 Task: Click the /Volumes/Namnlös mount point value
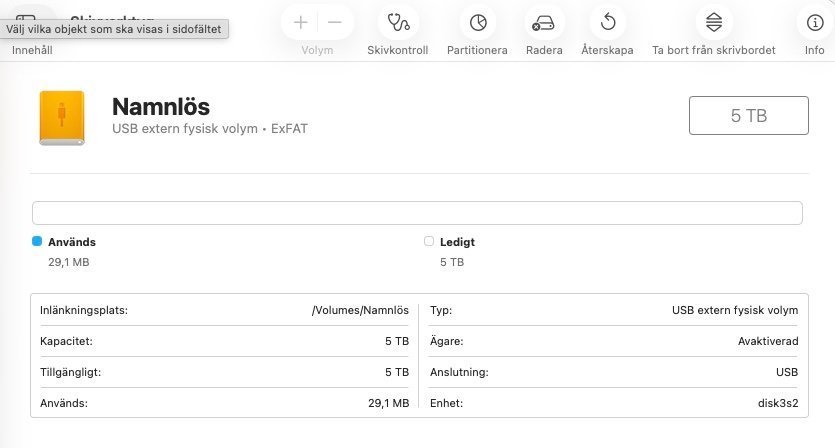point(360,311)
